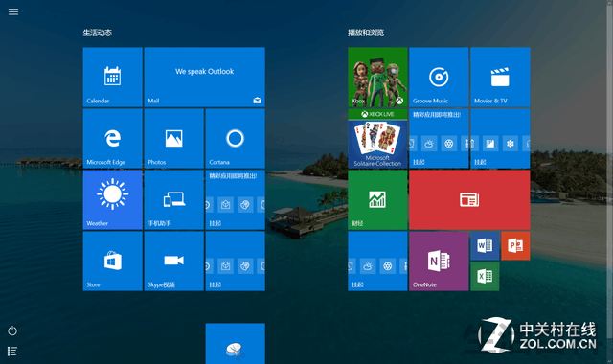
Task: Open the Cortana tile
Action: coord(236,138)
